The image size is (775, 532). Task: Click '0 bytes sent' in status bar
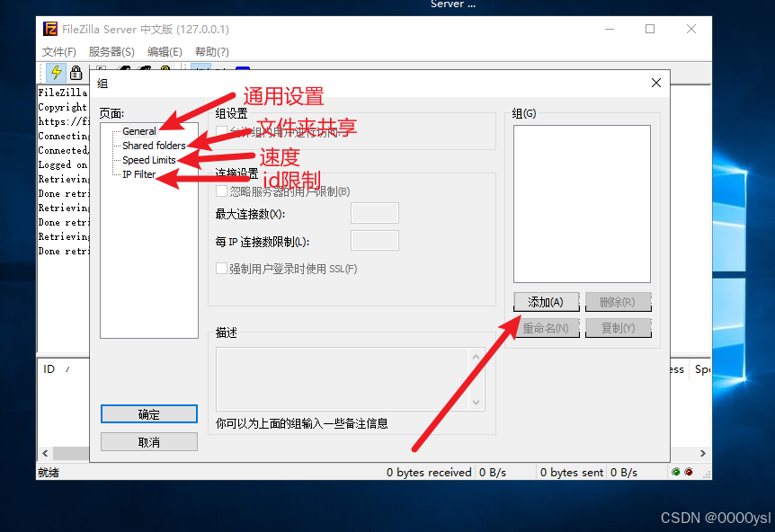(572, 473)
